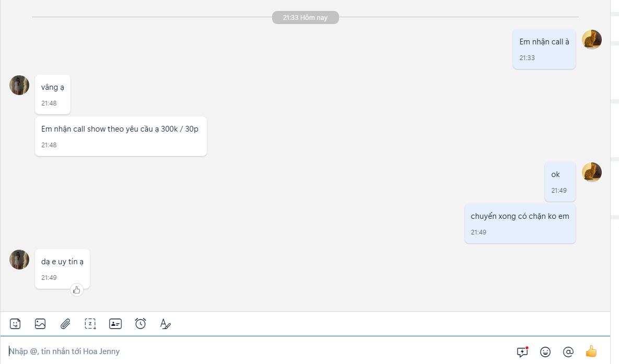Viewport: 619px width, 364px height.
Task: Click the "Em nhận call à" message bubble
Action: (544, 49)
